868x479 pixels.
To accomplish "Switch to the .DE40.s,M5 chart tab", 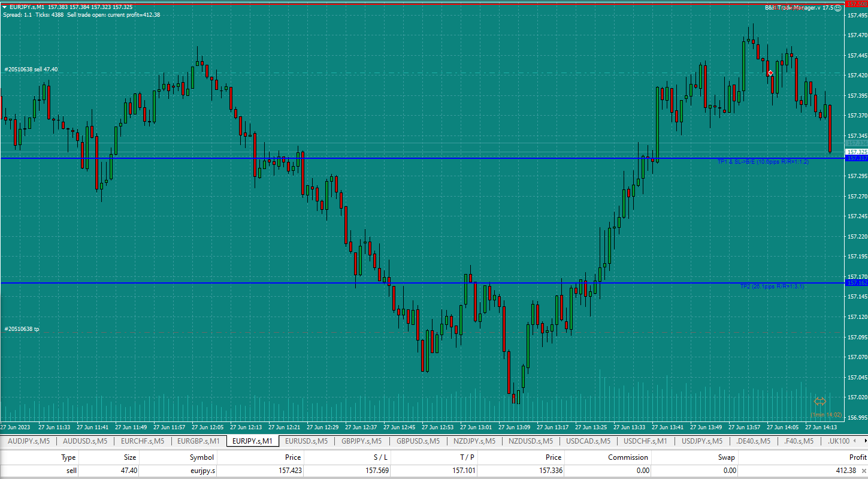I will click(754, 441).
